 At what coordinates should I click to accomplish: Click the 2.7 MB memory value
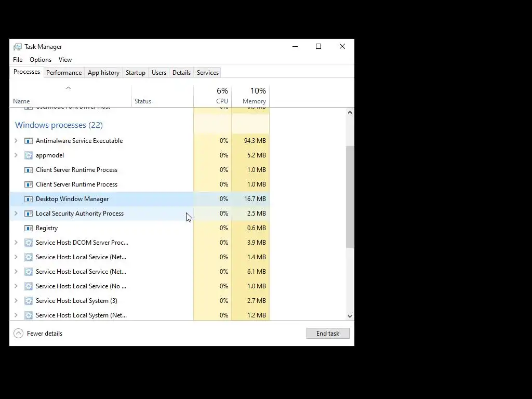(257, 301)
